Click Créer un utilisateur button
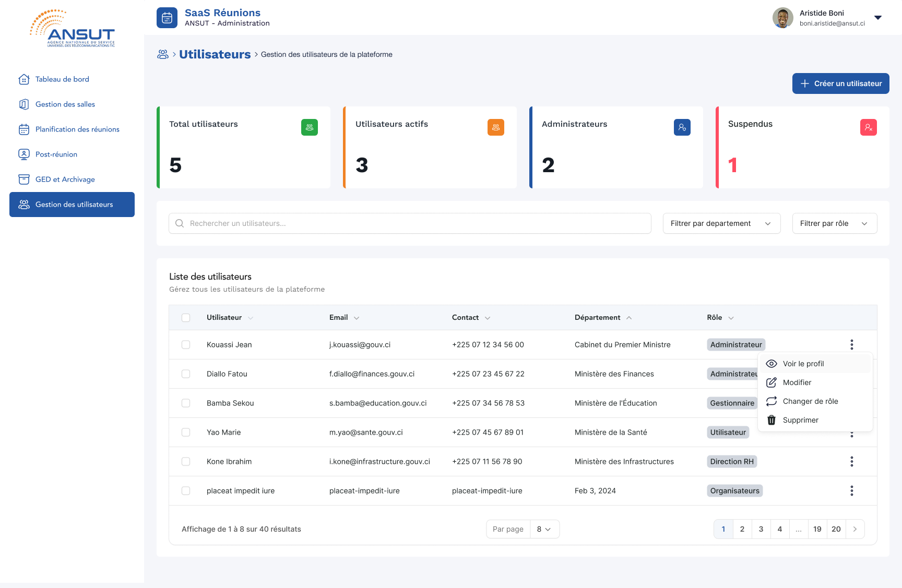The image size is (902, 588). (x=841, y=83)
